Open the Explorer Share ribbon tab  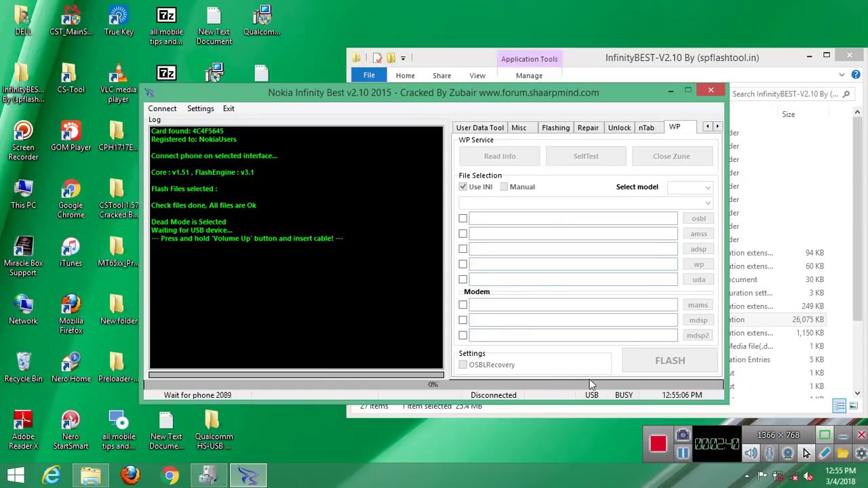(x=441, y=75)
